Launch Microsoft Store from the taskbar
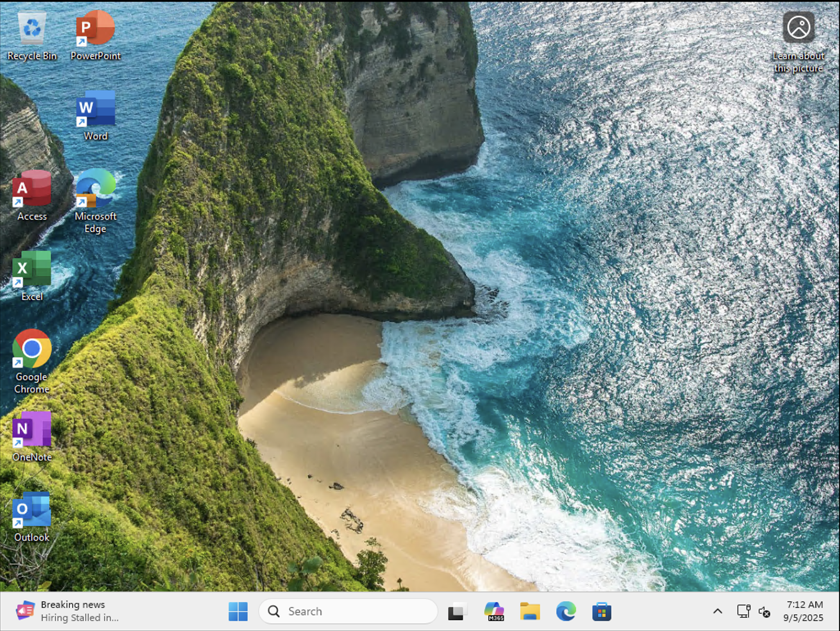 point(602,611)
